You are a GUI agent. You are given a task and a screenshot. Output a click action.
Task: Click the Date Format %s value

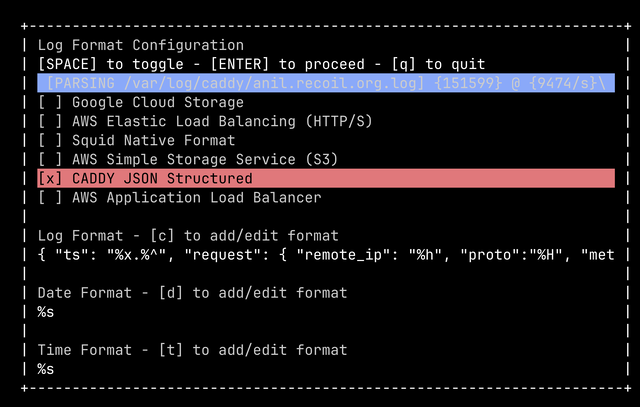click(46, 312)
